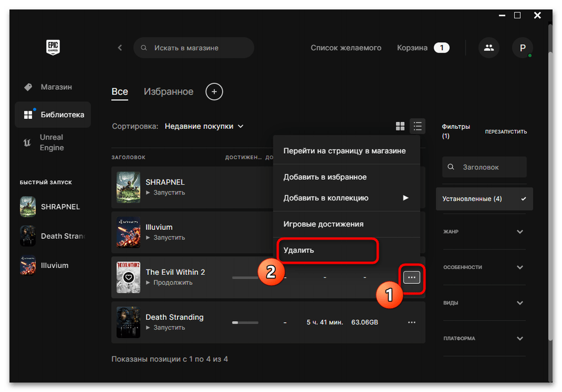Open the Library in the sidebar
Viewport: 562px width, 392px height.
pos(53,115)
